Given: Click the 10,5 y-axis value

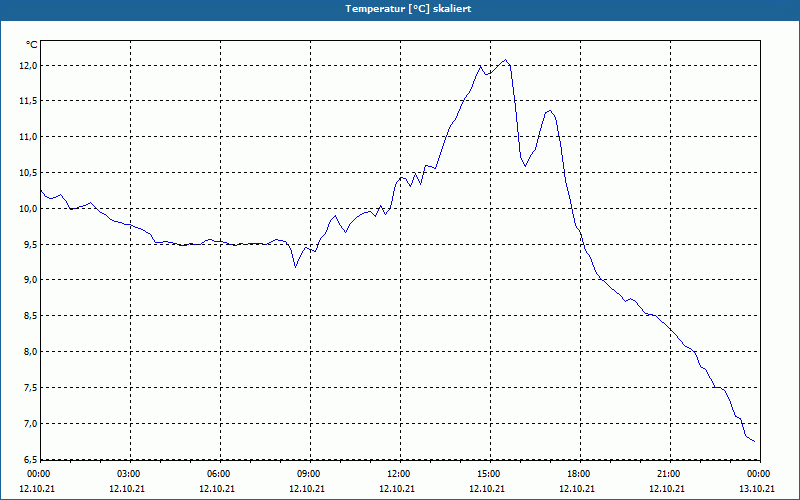Looking at the screenshot, I should click(29, 172).
